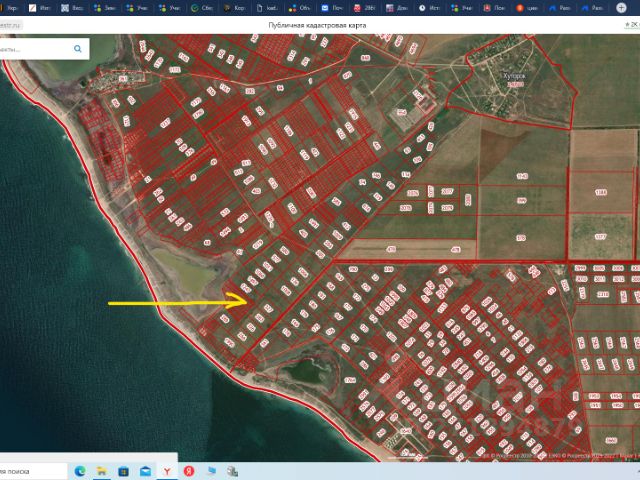The height and width of the screenshot is (480, 640).
Task: Switch to the 'Обн' browser tab
Action: [x=300, y=8]
